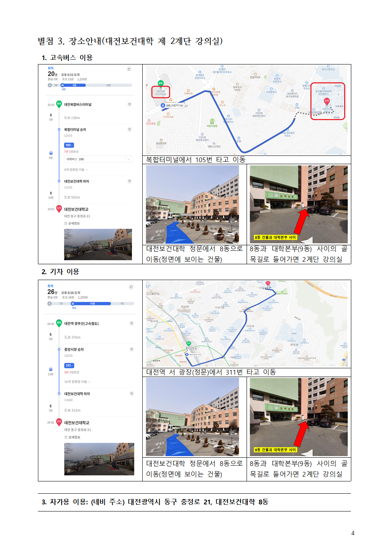Click location pin beside 대전역 경부선(고속철도)
The image size is (392, 555).
(x=132, y=324)
